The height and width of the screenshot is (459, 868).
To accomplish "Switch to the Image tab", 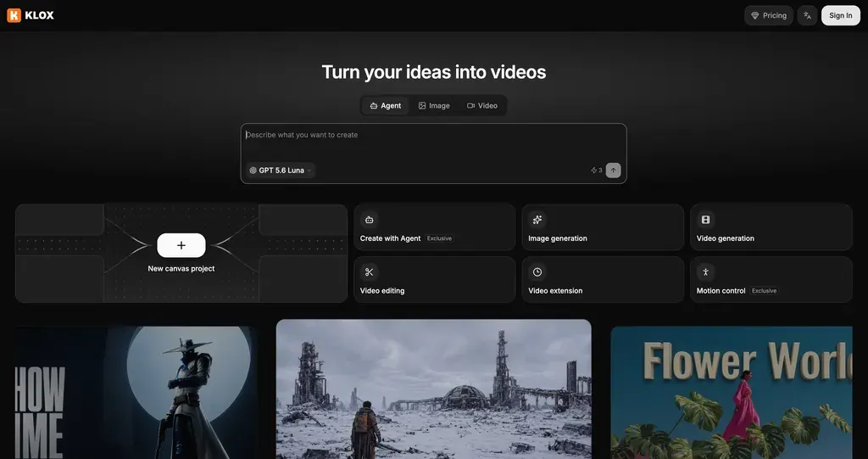I will tap(434, 105).
